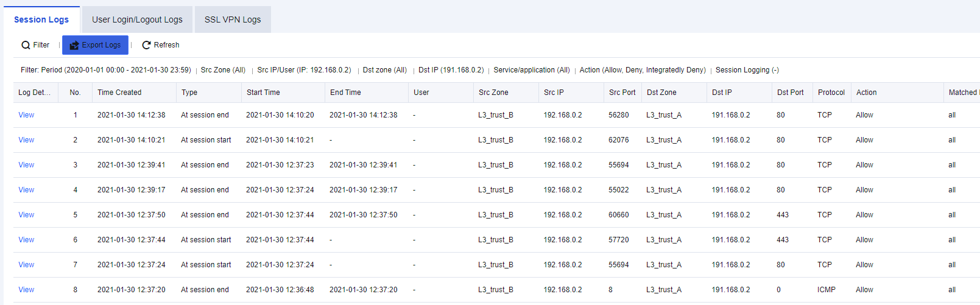980x305 pixels.
Task: Open View details for the ICMP log
Action: click(x=26, y=290)
